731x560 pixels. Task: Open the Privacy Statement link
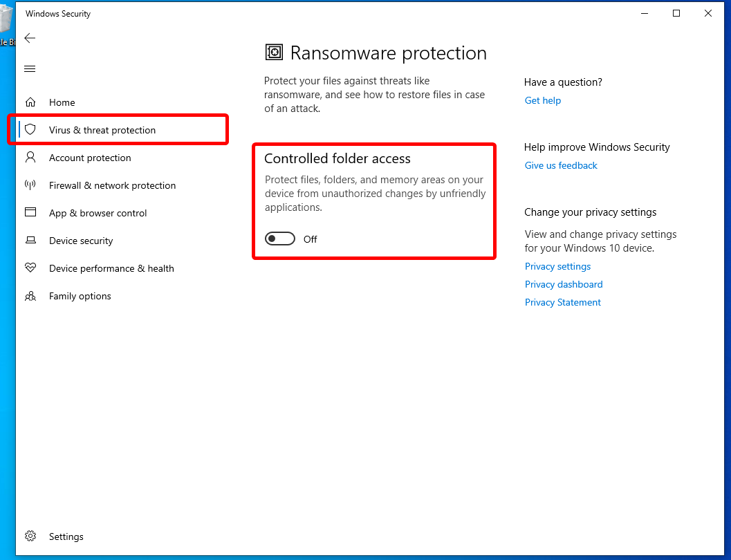(563, 302)
